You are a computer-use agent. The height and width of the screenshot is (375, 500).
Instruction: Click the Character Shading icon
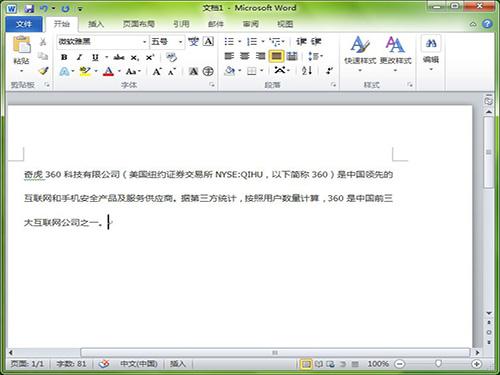(x=193, y=71)
